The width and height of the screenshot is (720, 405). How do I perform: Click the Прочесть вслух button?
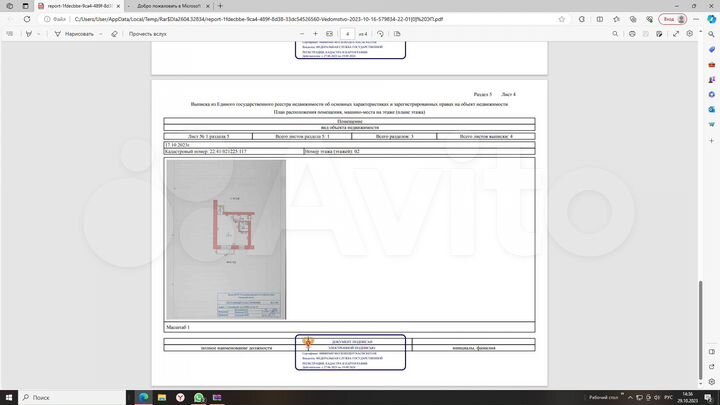coord(147,34)
